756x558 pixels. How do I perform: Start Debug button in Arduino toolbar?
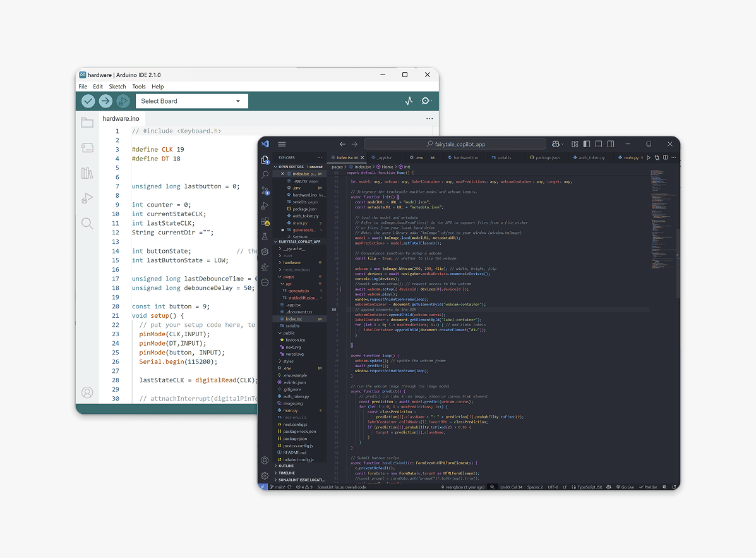123,101
